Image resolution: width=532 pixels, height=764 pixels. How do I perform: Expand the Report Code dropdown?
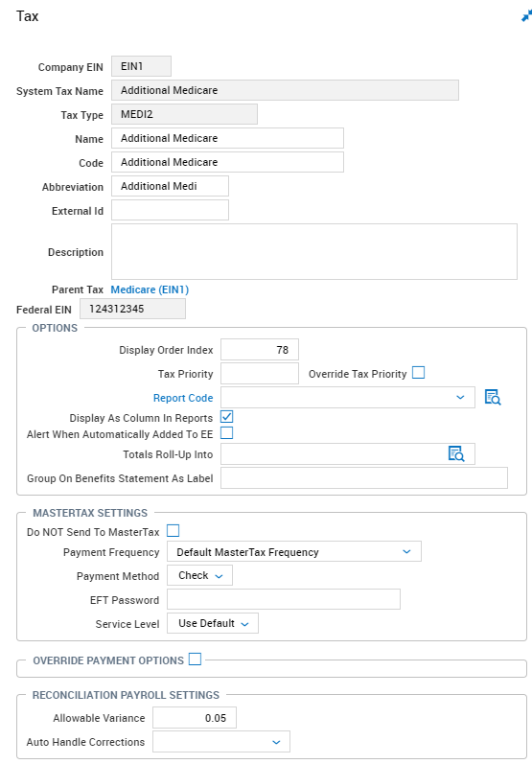(348, 397)
